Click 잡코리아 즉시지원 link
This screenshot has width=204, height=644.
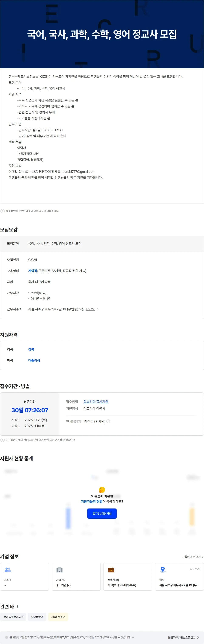pos(96,401)
